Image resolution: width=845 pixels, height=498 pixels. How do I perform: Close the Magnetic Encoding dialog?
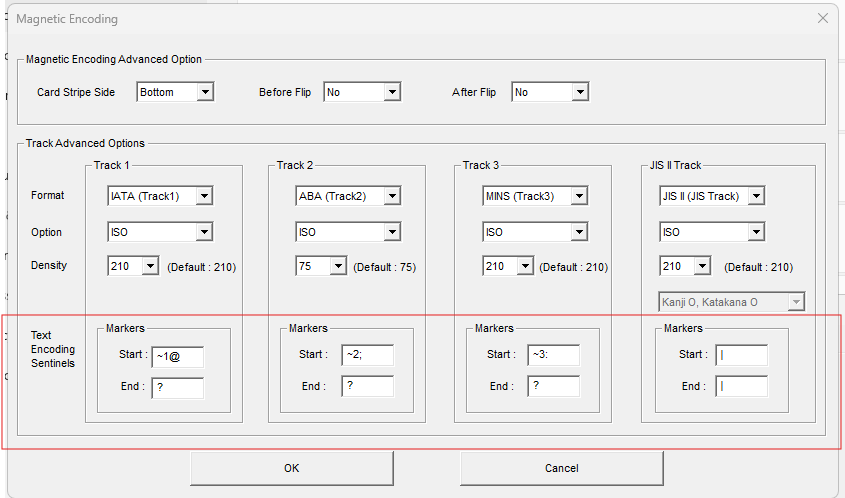pos(823,18)
